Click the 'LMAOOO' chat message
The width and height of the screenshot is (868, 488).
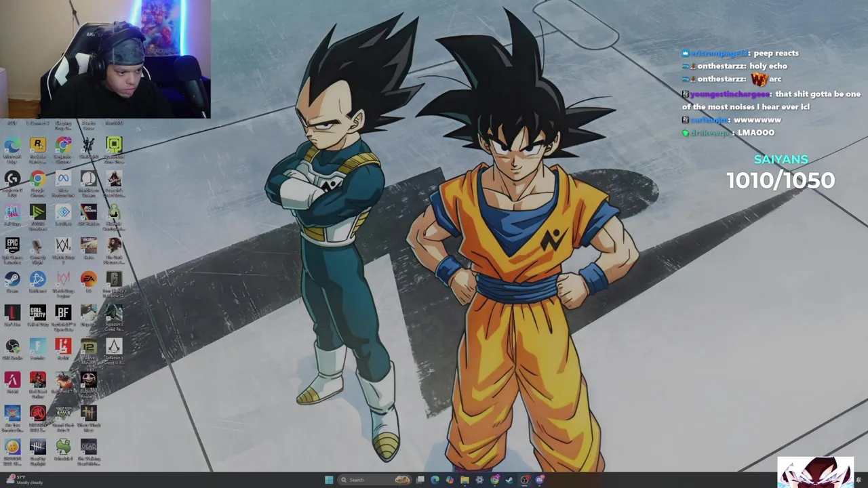point(755,133)
